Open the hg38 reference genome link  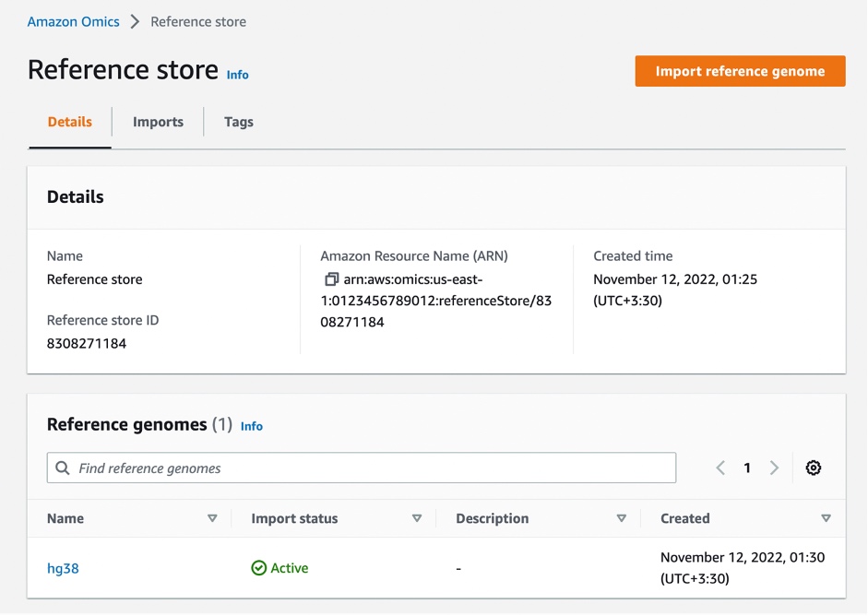tap(63, 569)
